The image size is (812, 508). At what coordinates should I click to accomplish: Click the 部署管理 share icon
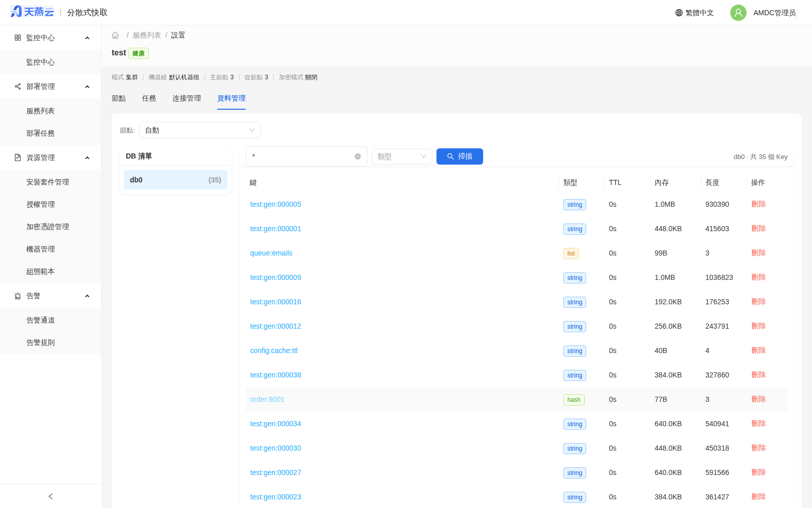(18, 86)
